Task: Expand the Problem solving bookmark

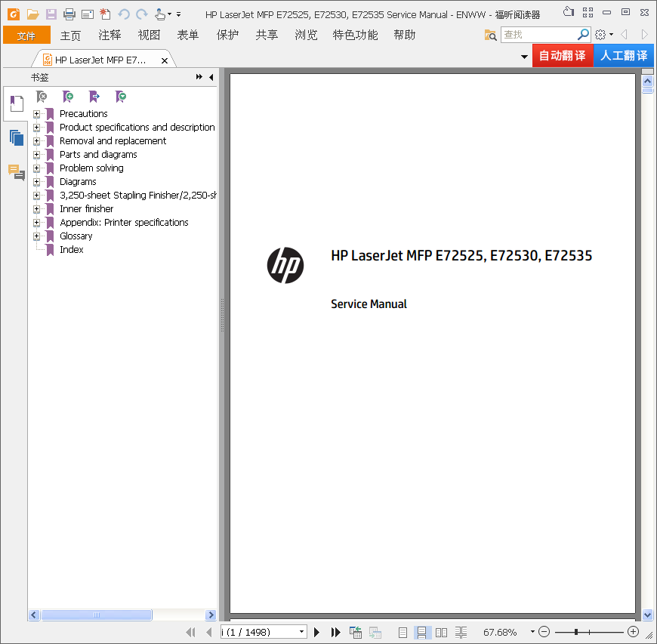Action: pos(36,168)
